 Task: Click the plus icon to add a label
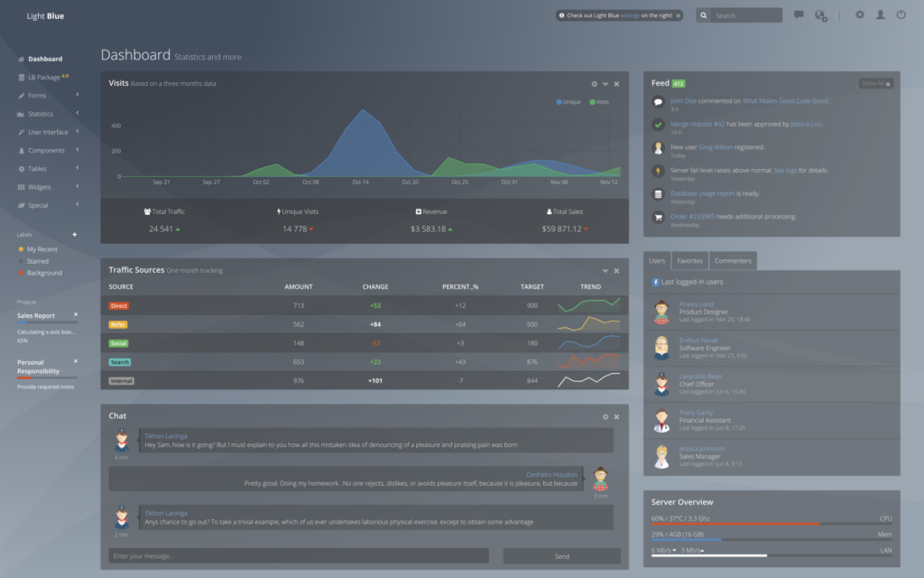75,235
